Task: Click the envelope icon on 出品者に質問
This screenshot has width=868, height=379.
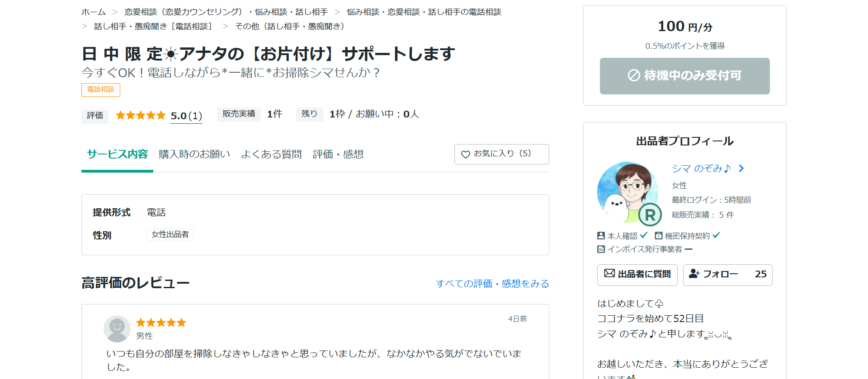Action: tap(609, 273)
